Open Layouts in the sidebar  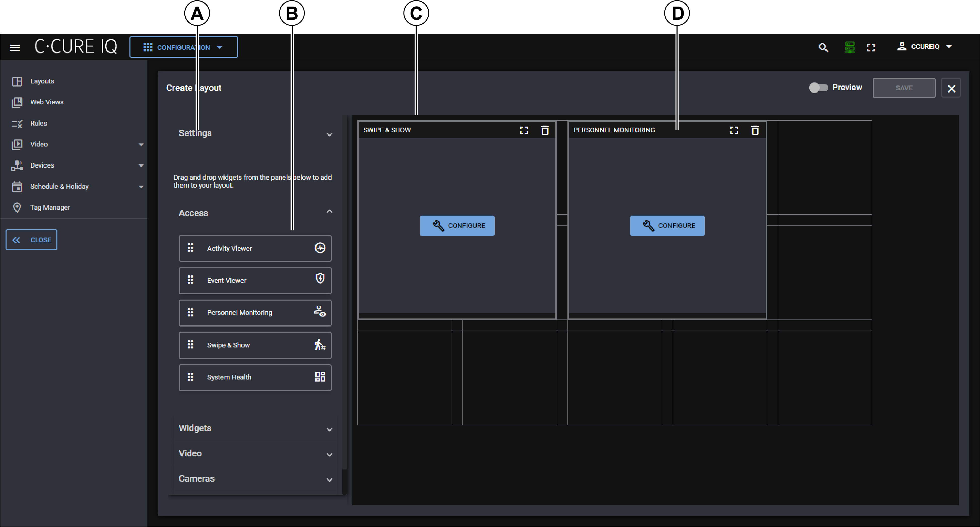[42, 81]
